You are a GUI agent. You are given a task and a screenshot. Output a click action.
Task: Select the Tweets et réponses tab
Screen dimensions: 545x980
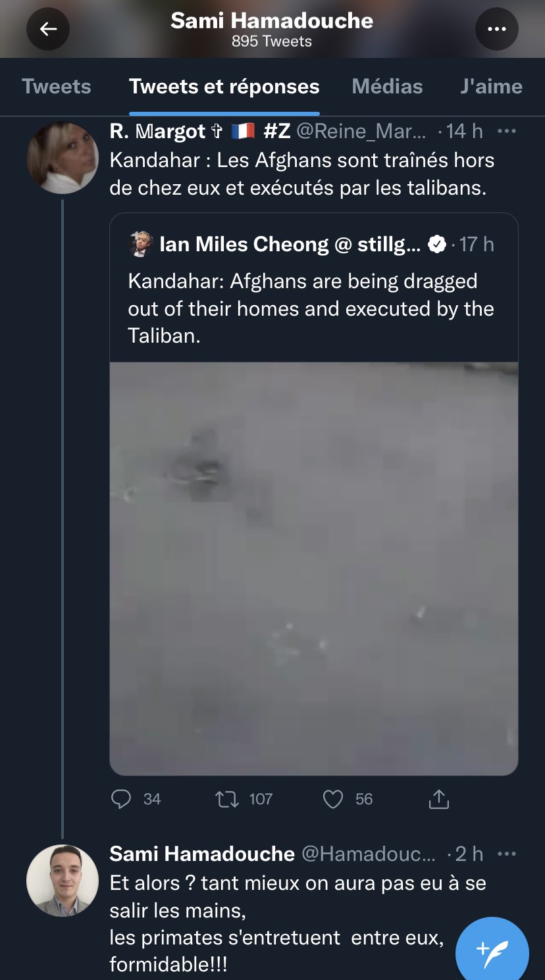[x=224, y=86]
